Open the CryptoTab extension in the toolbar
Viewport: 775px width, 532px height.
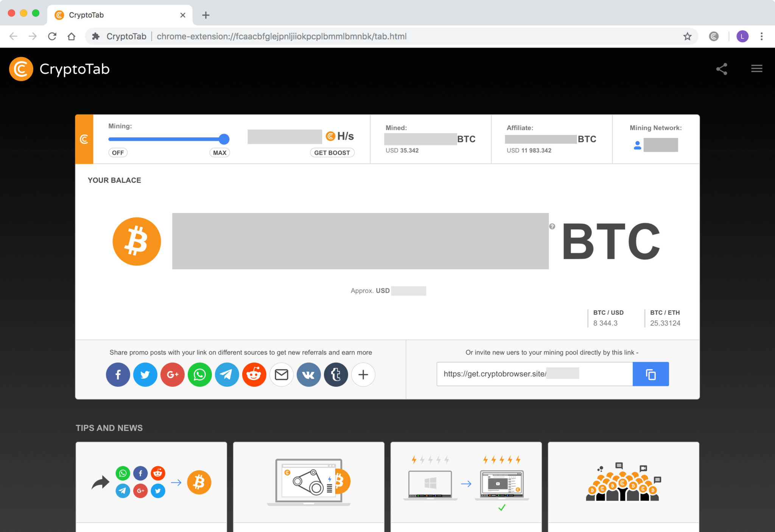click(714, 36)
